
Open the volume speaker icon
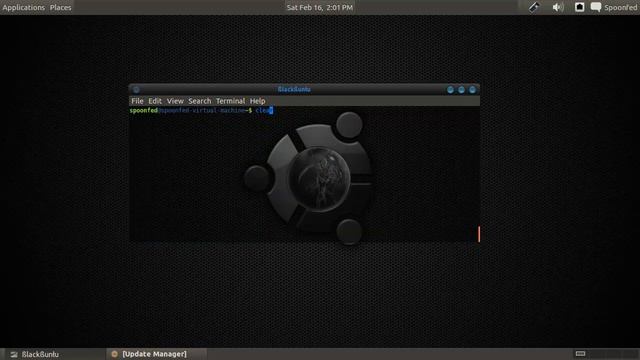558,7
